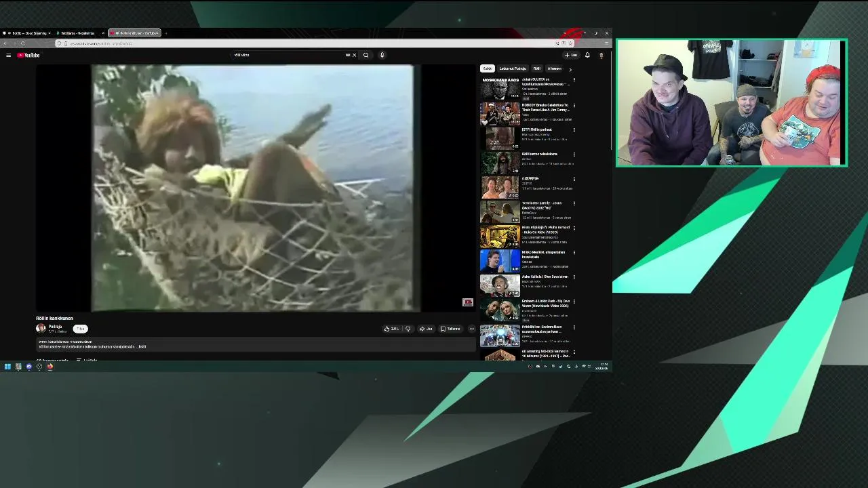Viewport: 868px width, 488px height.
Task: Open 'Eminem & Linkin Park' video thumbnail
Action: tap(500, 310)
